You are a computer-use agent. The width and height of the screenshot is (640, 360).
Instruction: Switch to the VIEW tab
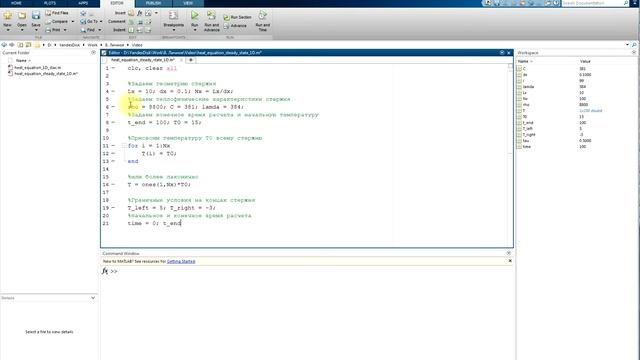(188, 3)
